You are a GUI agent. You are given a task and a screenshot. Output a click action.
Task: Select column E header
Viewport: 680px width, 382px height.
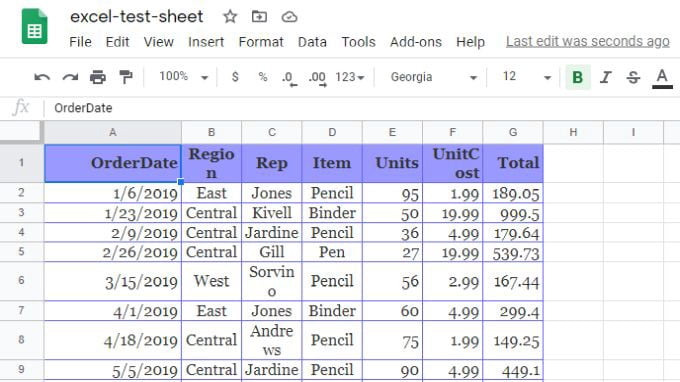[x=392, y=133]
